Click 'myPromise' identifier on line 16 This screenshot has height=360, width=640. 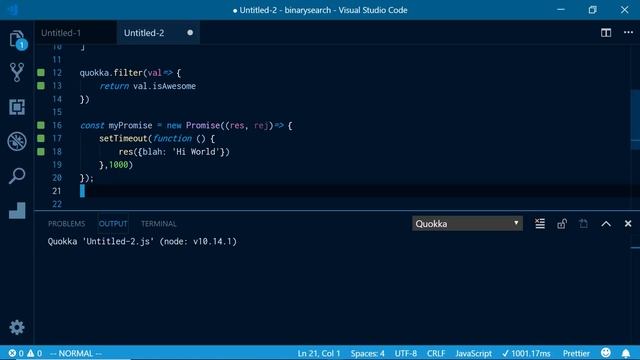[x=130, y=125]
